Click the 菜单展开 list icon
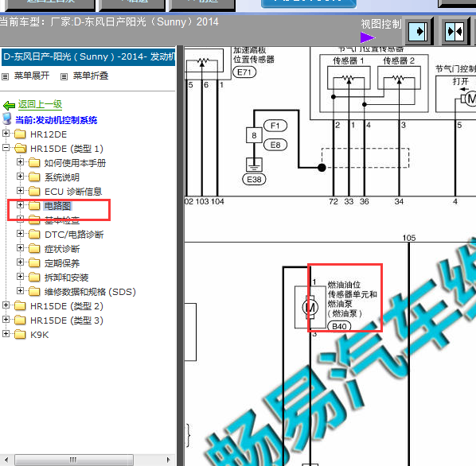This screenshot has height=466, width=476. [5, 76]
